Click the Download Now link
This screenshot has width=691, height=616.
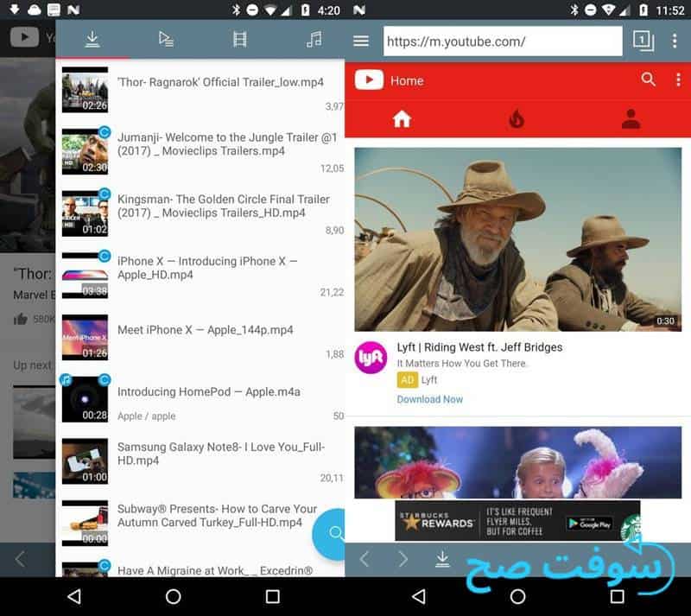click(x=429, y=399)
